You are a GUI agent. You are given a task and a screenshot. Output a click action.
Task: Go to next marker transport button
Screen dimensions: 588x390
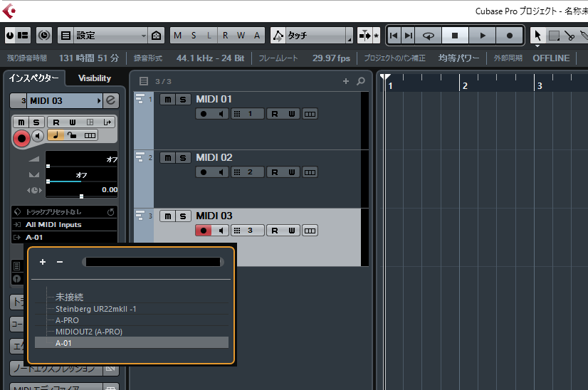click(409, 36)
